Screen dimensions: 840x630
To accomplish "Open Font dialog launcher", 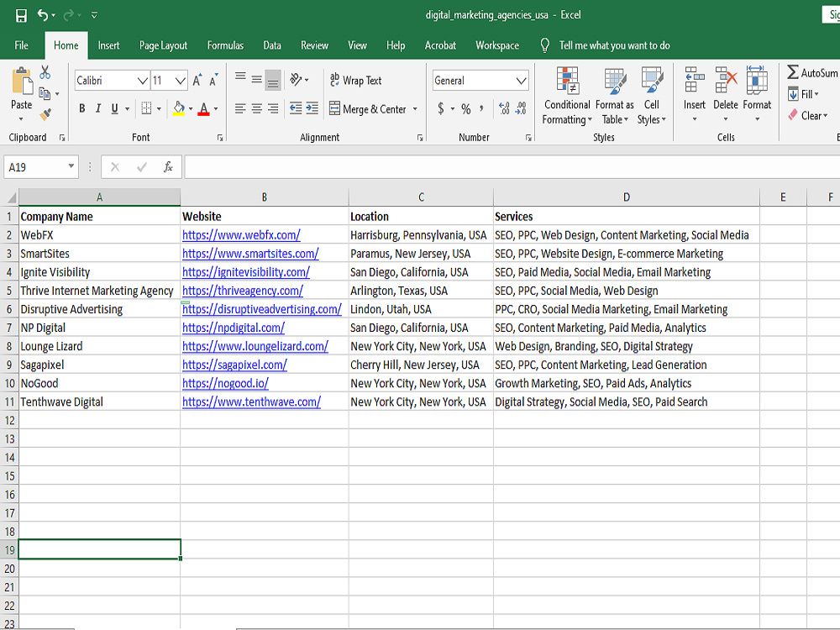I will pyautogui.click(x=220, y=138).
